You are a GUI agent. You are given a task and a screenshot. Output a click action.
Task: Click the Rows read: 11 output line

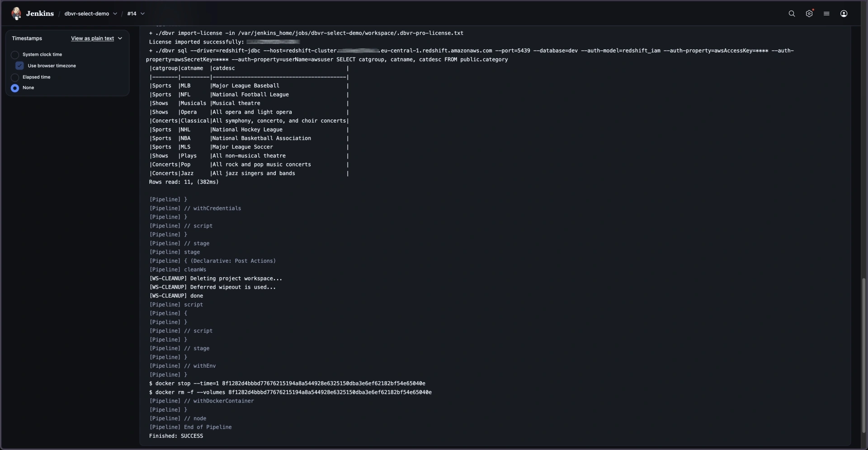184,182
